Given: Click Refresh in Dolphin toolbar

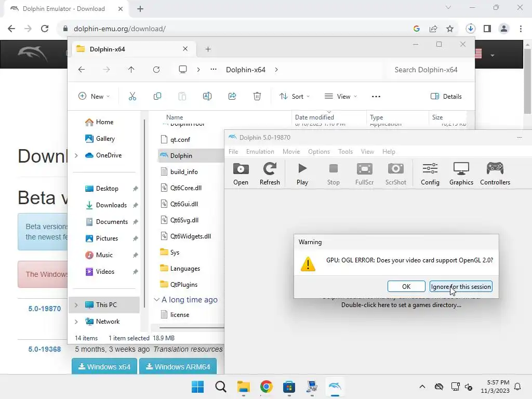Looking at the screenshot, I should tap(270, 174).
